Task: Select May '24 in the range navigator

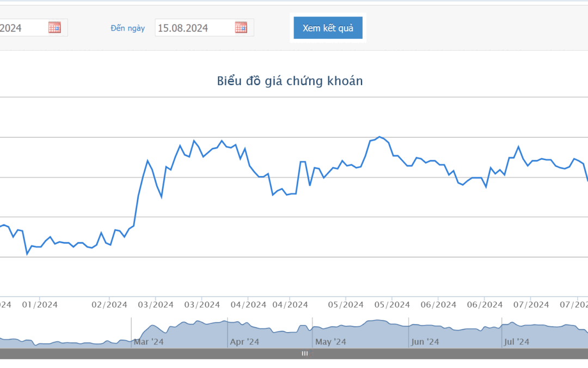Action: [330, 342]
